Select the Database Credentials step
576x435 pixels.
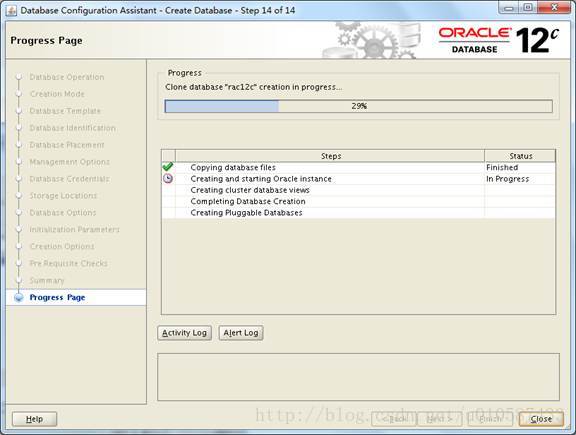(x=69, y=179)
